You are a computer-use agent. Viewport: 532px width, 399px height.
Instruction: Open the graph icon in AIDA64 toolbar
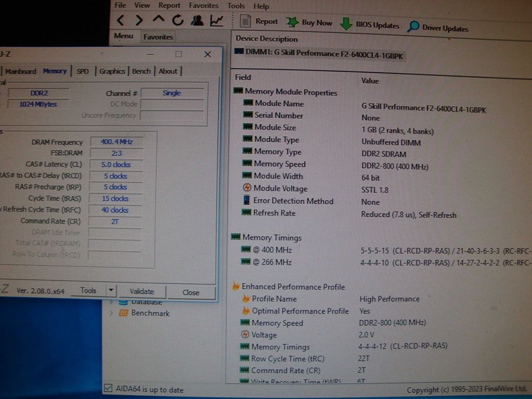217,21
